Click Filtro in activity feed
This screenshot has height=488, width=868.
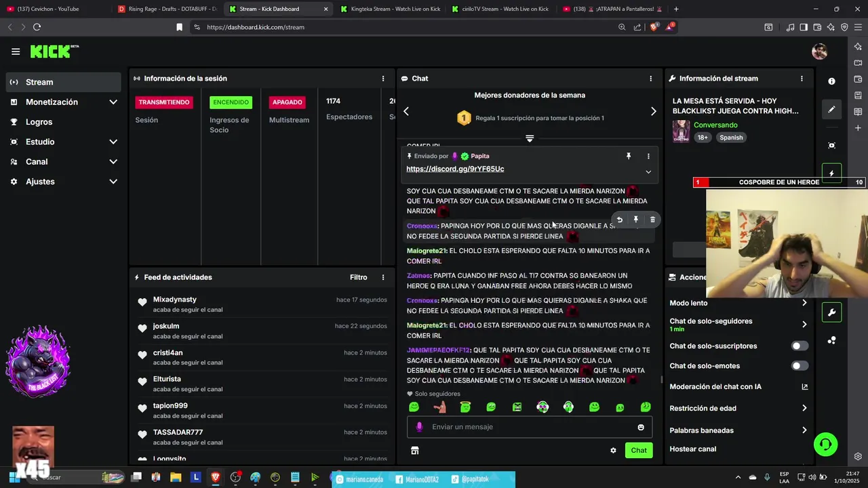359,277
